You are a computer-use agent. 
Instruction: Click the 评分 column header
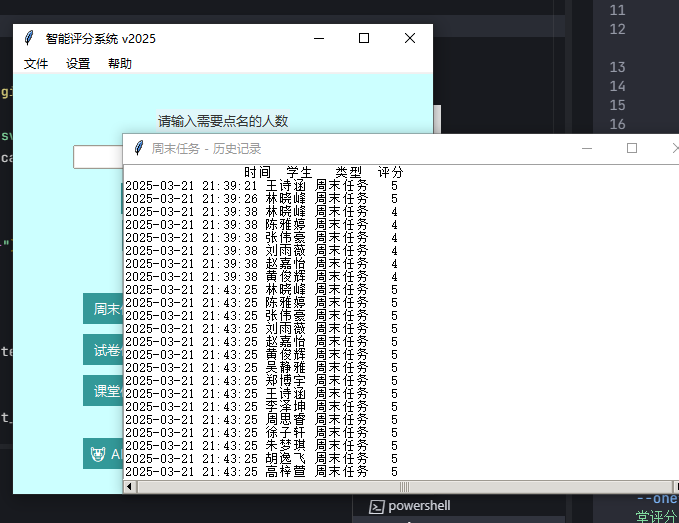tap(390, 172)
